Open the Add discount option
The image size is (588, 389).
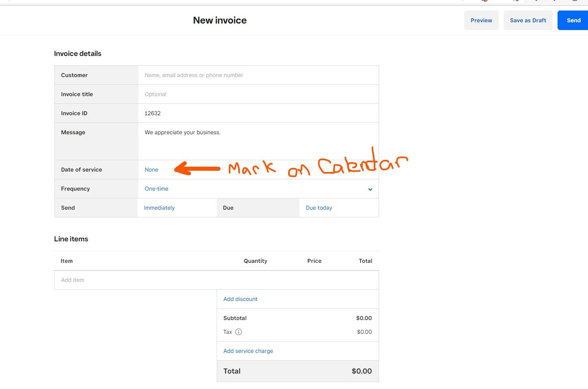240,299
